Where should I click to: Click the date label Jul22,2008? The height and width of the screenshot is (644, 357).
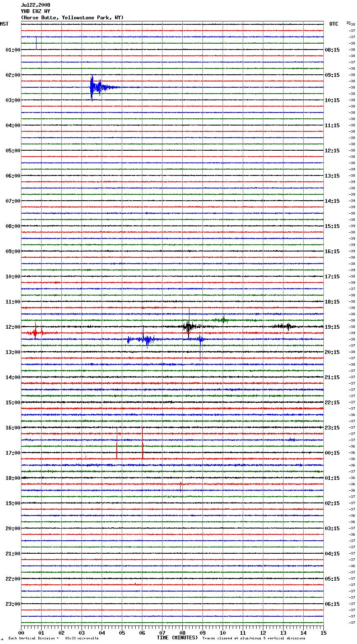click(x=36, y=5)
